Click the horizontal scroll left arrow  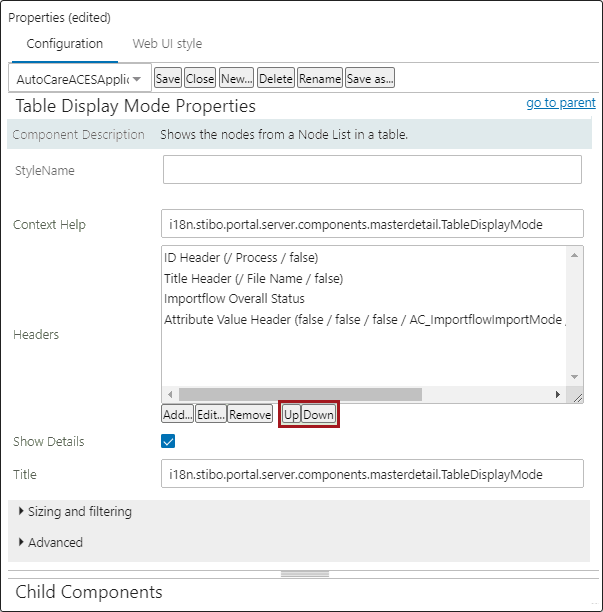click(170, 394)
